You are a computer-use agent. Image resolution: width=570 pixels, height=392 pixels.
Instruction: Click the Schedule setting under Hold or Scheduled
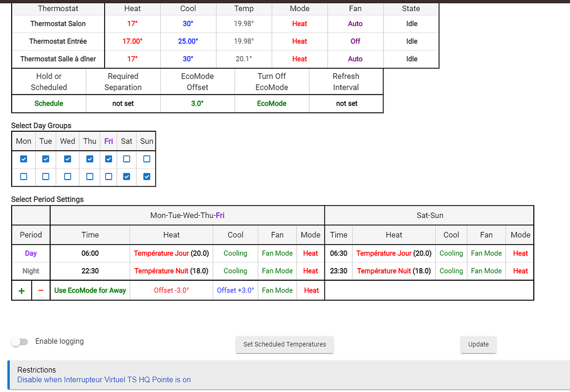tap(48, 103)
